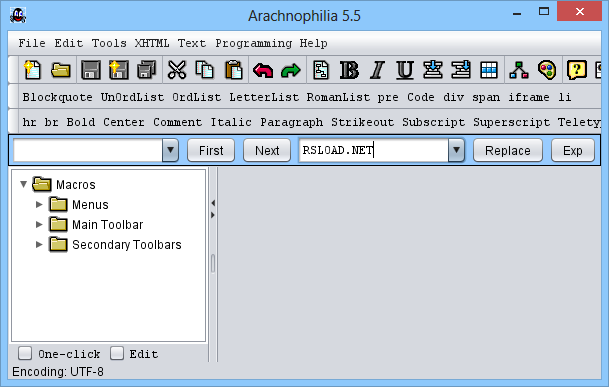Create a new document with the New icon

(x=32, y=70)
